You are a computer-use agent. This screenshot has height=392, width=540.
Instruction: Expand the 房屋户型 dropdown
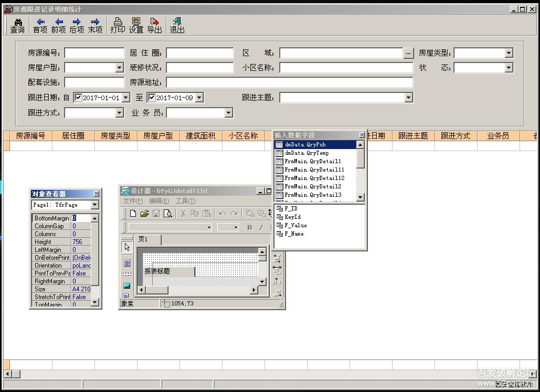(x=119, y=68)
